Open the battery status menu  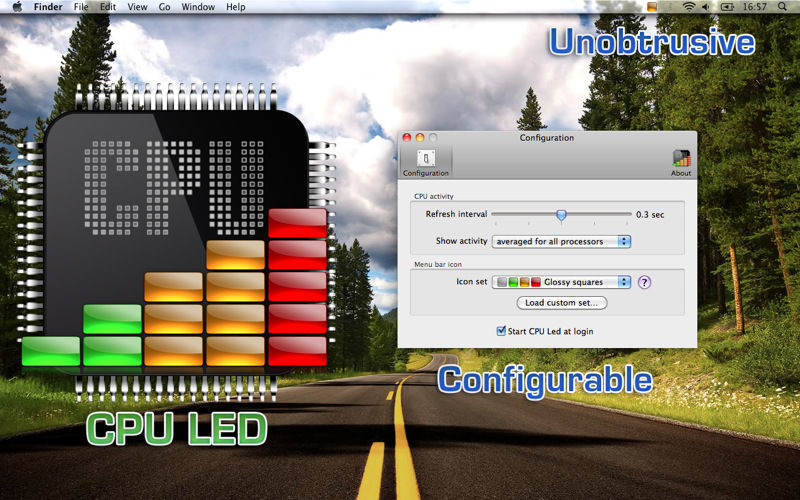[727, 7]
